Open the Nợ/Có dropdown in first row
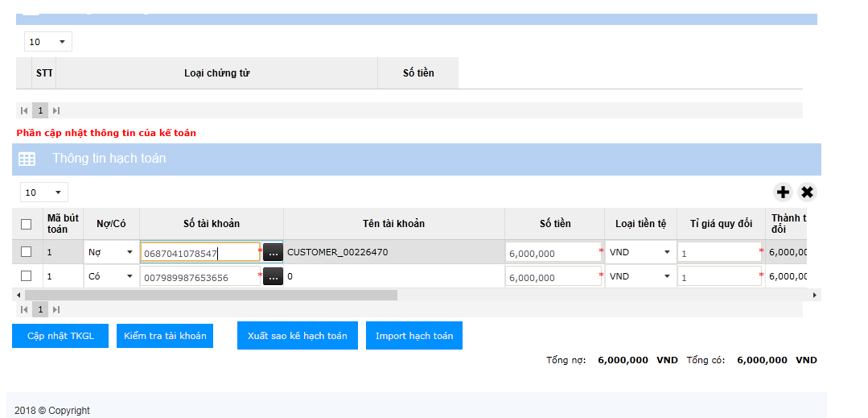 pyautogui.click(x=111, y=252)
